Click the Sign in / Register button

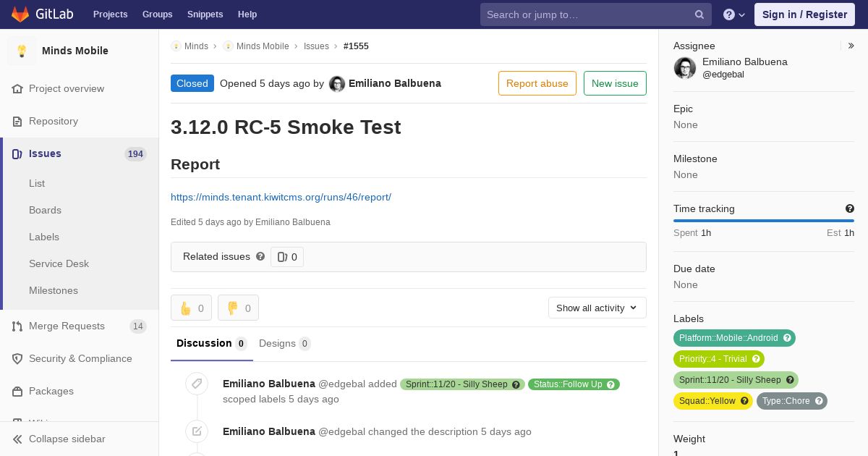tap(804, 14)
